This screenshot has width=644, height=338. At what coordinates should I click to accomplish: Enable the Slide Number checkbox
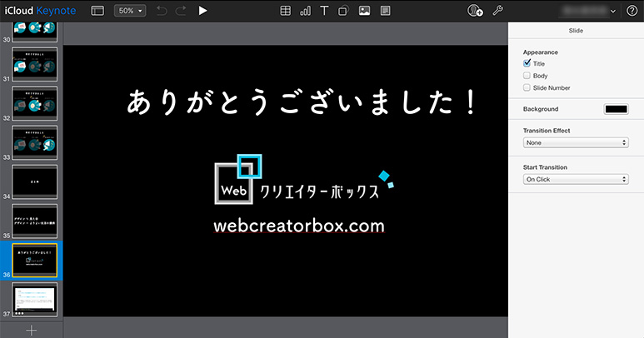pos(527,87)
